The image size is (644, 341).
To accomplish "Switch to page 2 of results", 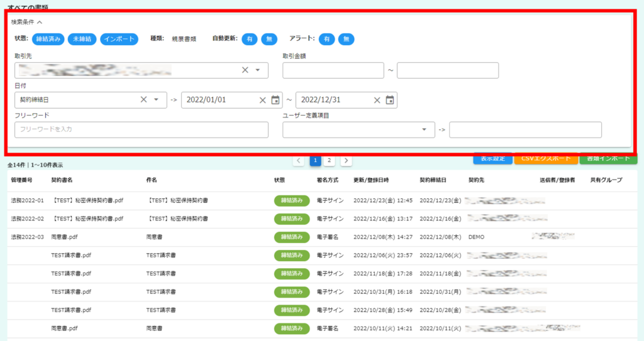I will tap(329, 161).
